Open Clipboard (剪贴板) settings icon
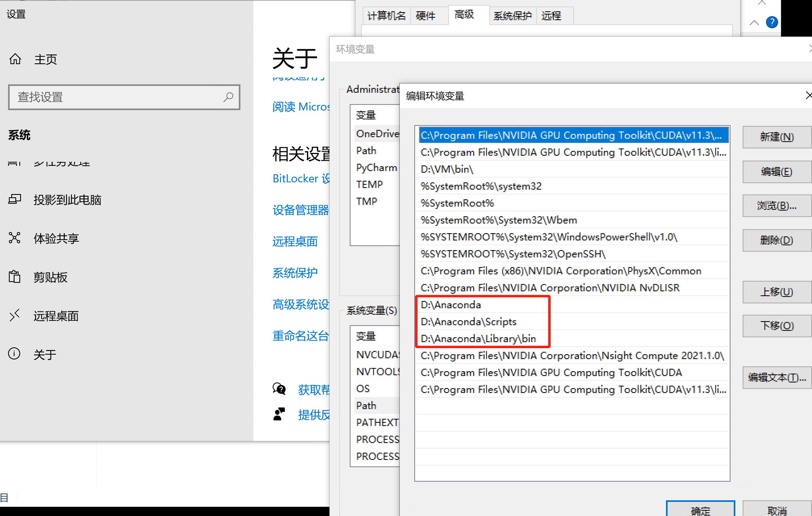 (x=15, y=277)
